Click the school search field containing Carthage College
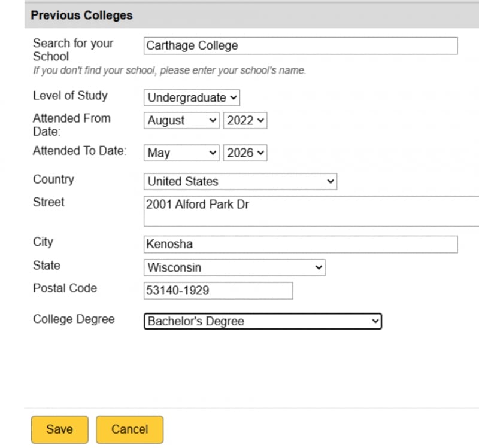This screenshot has height=448, width=479. 299,45
